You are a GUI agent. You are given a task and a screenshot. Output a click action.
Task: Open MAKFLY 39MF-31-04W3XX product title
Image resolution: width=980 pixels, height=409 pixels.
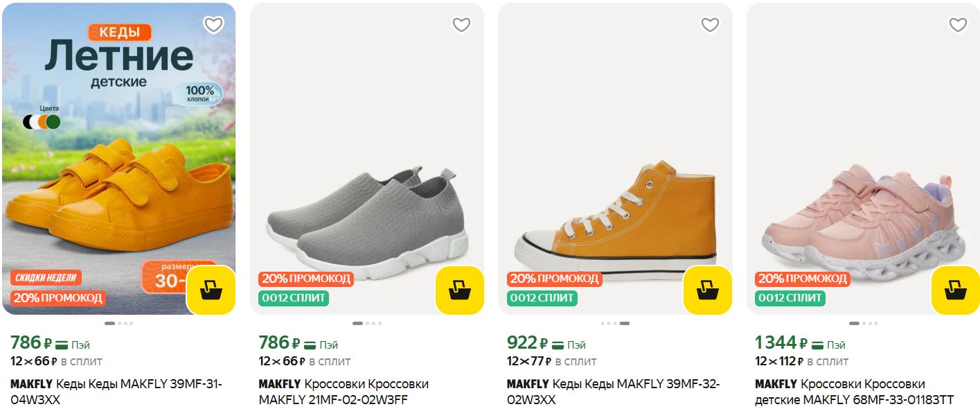(x=116, y=392)
